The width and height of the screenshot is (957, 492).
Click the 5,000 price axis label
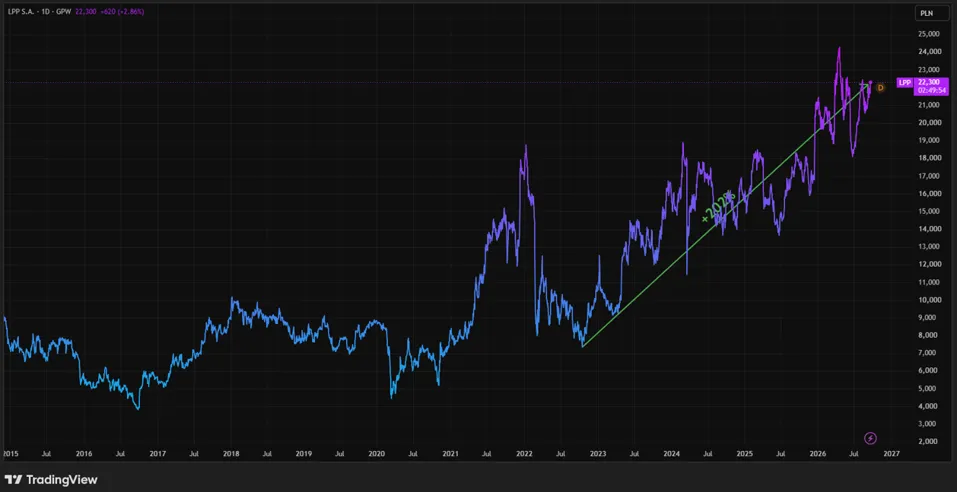(x=929, y=388)
